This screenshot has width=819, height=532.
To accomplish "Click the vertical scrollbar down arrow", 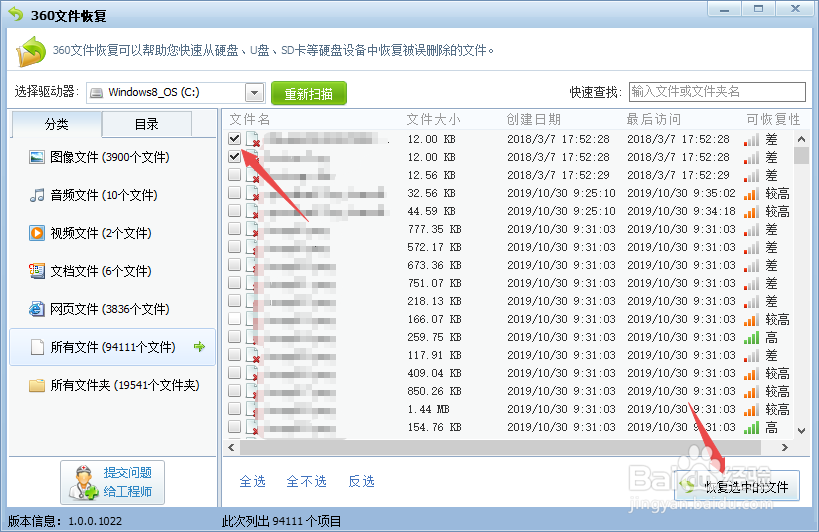I will [801, 431].
